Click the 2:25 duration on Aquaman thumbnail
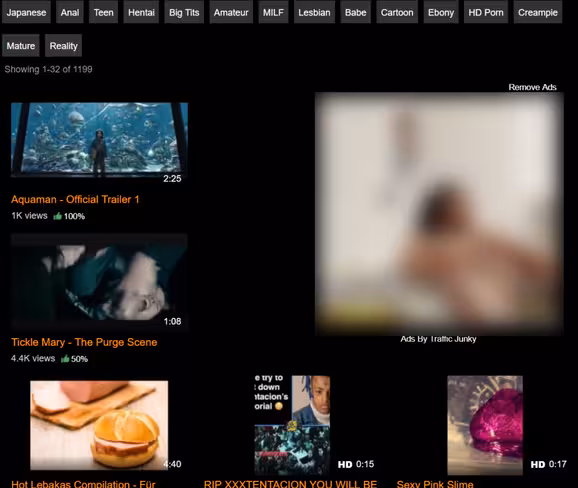This screenshot has width=578, height=488. [x=172, y=179]
